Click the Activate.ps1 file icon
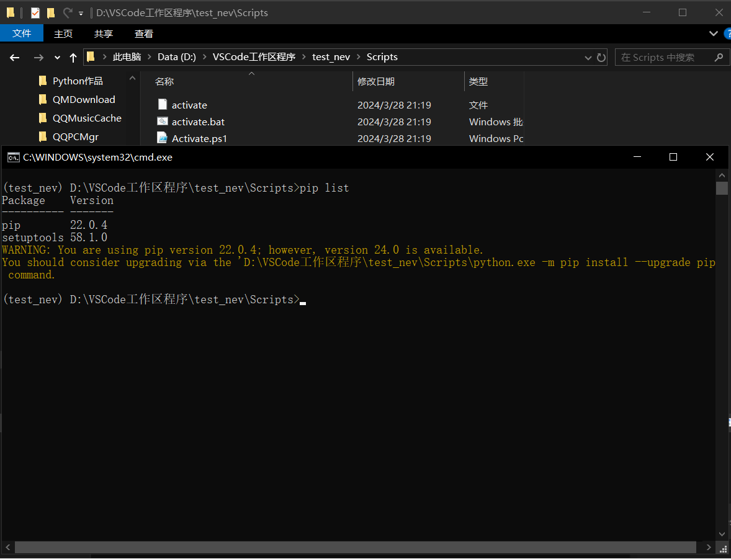 pyautogui.click(x=162, y=138)
